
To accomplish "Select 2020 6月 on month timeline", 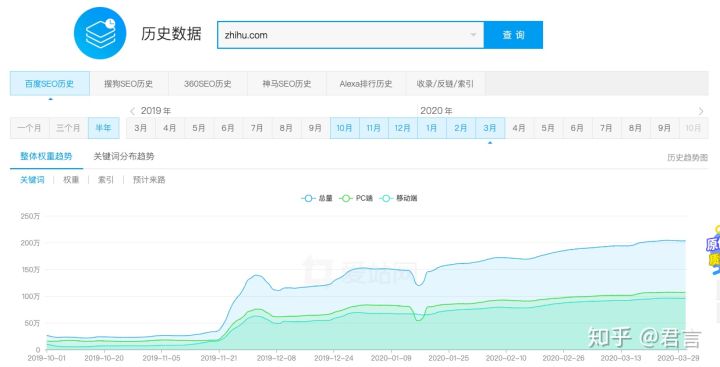I will coord(577,128).
